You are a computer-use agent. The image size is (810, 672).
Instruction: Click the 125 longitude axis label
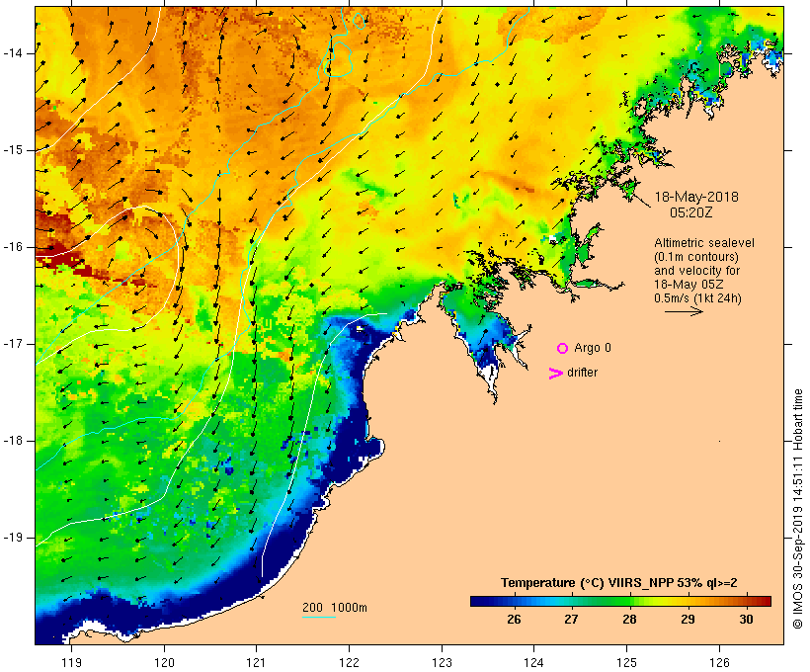click(627, 662)
